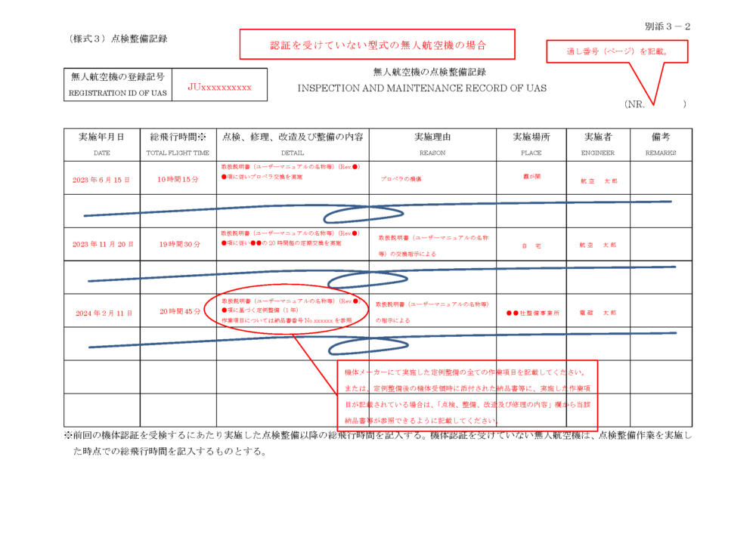Select the '実施場所' column header
Viewport: 756px width, 534px height.
(531, 137)
